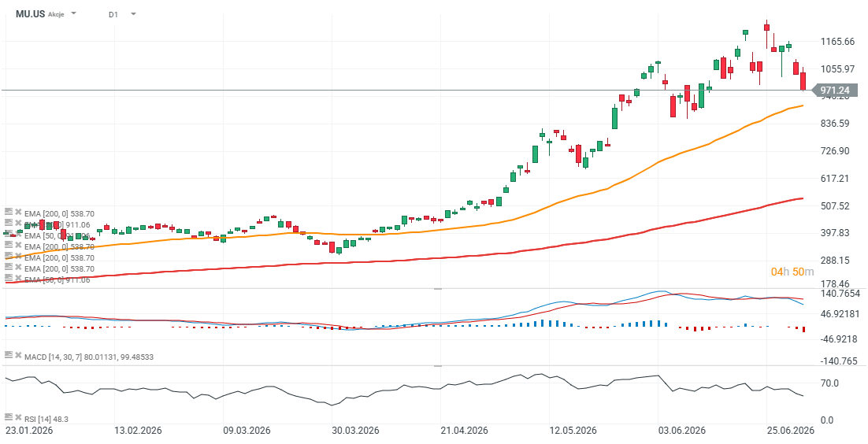The image size is (868, 444).
Task: Click the 03.06.2026 date label
Action: 681,431
